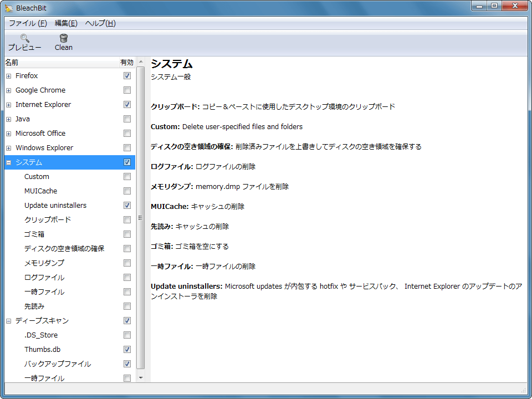The width and height of the screenshot is (532, 399).
Task: Open the ヘルプ(H) menu
Action: click(x=100, y=23)
